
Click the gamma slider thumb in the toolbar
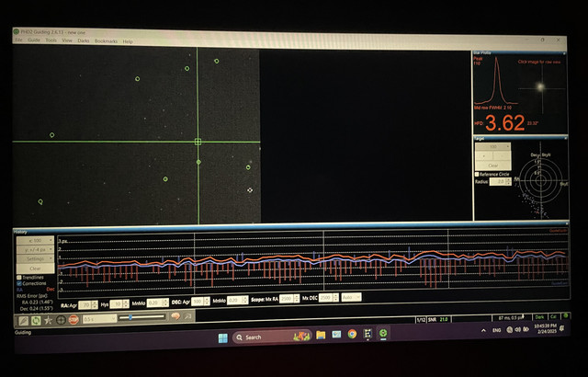(130, 318)
